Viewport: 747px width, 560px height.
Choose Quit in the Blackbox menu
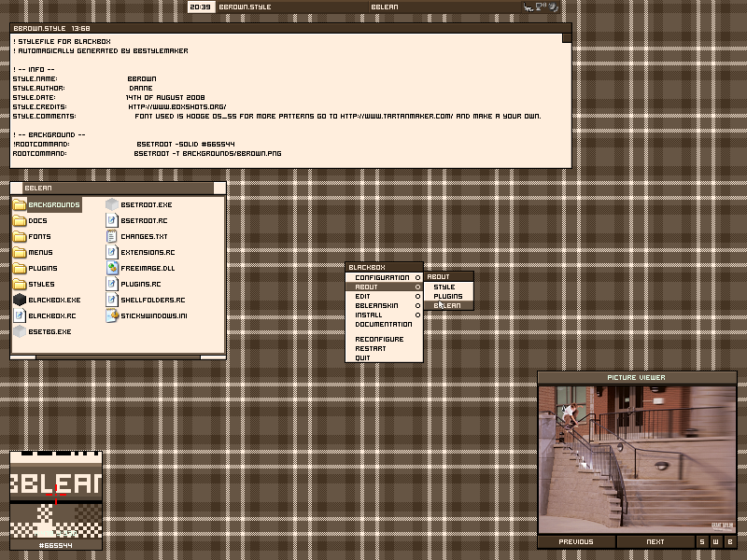pos(384,358)
